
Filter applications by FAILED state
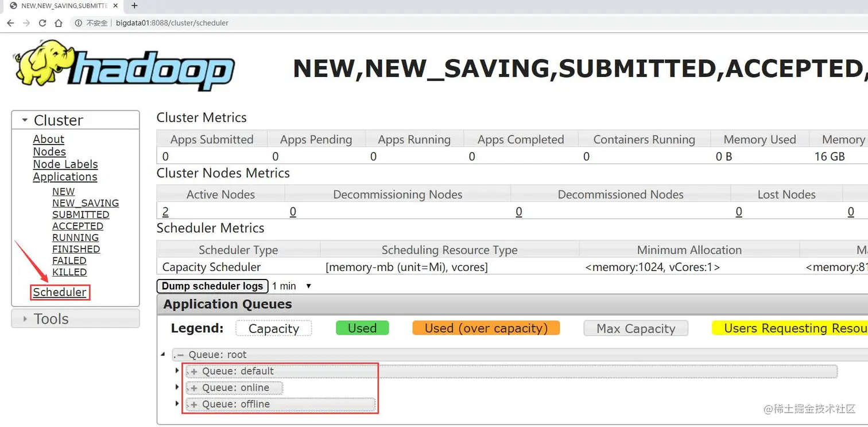click(69, 261)
